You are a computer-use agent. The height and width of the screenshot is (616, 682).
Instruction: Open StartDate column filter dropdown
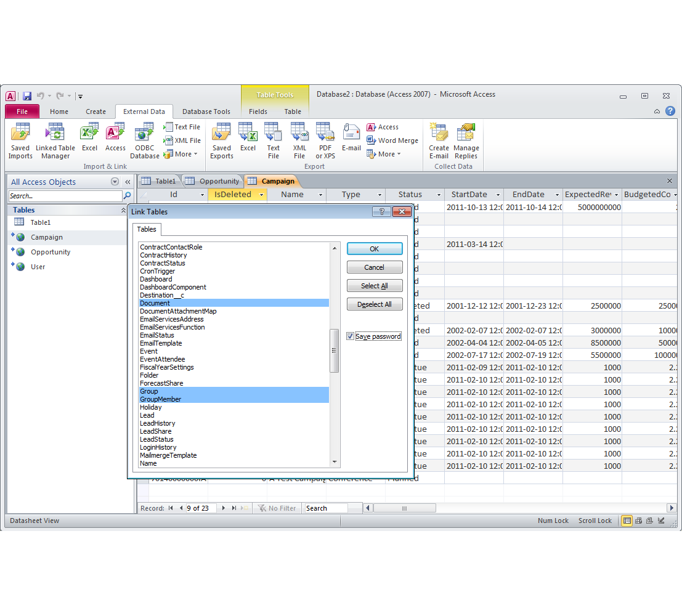pyautogui.click(x=498, y=195)
